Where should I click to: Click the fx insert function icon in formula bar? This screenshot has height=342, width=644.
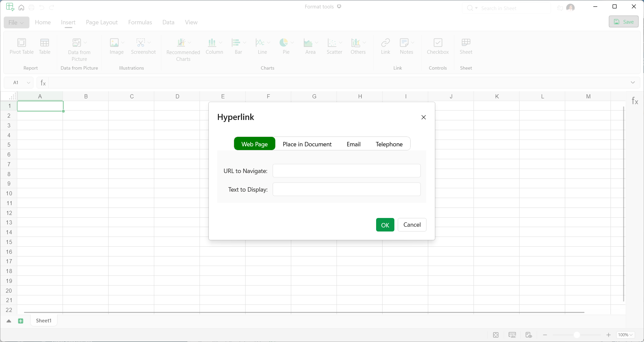[x=43, y=82]
